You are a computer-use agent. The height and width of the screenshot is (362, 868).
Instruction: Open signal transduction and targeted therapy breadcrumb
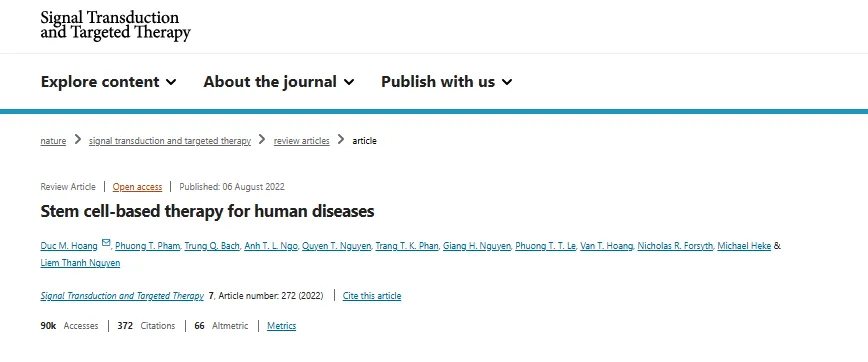pyautogui.click(x=170, y=141)
